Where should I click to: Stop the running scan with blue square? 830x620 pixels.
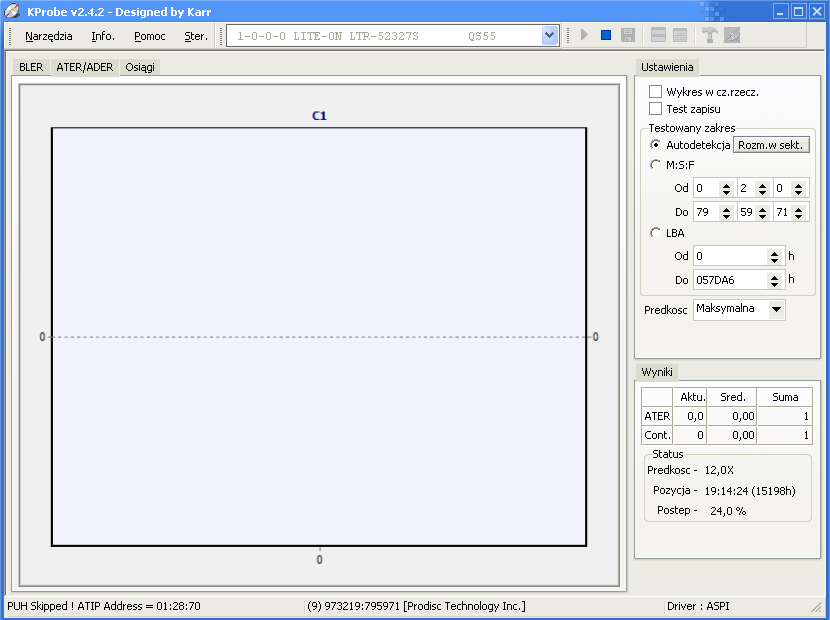(606, 35)
